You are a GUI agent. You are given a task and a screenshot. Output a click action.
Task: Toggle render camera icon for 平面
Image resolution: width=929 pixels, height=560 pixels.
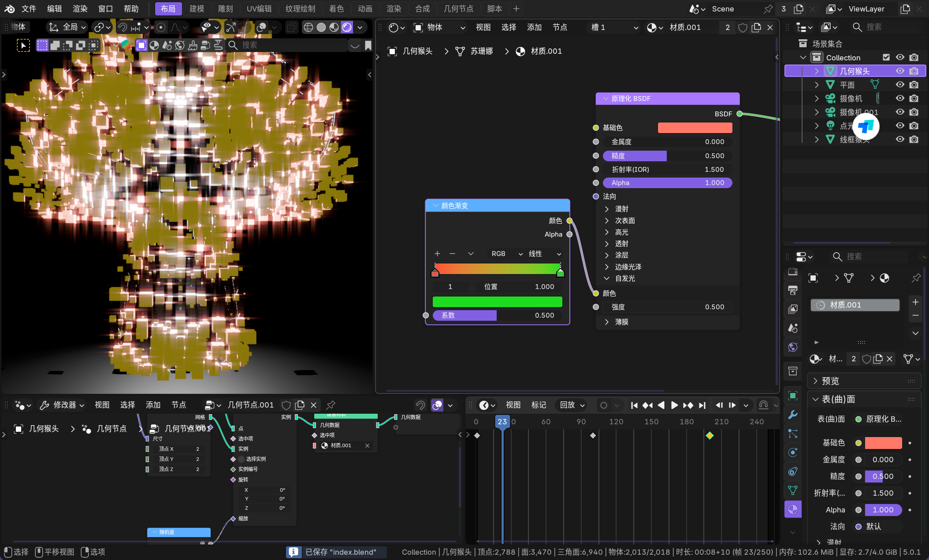(914, 85)
